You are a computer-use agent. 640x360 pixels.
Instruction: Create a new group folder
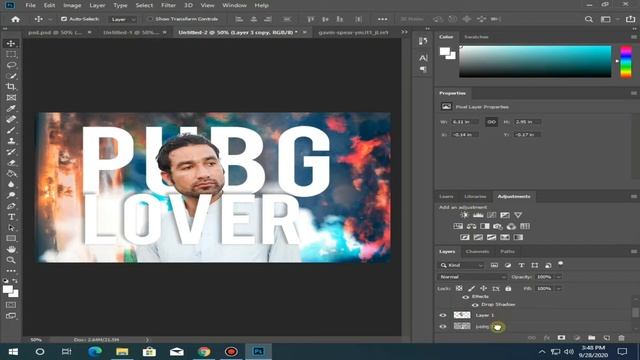(x=591, y=338)
